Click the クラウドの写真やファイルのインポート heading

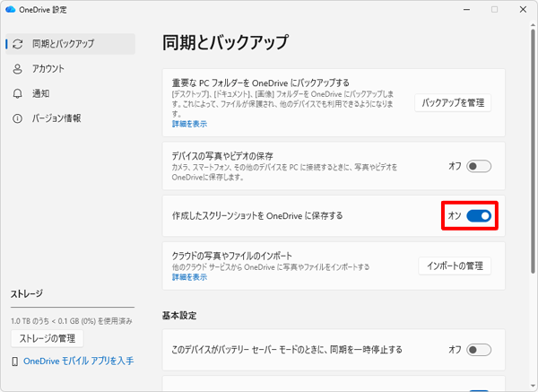(x=232, y=256)
